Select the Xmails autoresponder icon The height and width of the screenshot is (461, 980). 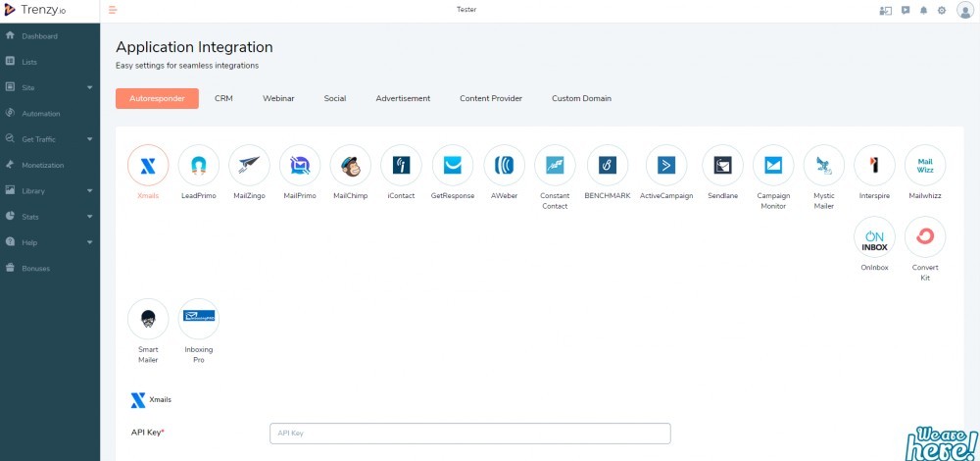(148, 165)
